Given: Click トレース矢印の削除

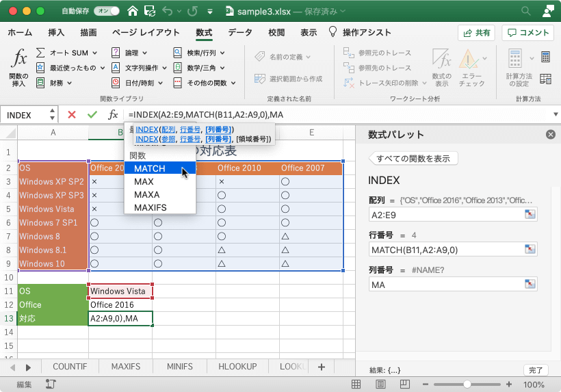Looking at the screenshot, I should 385,83.
